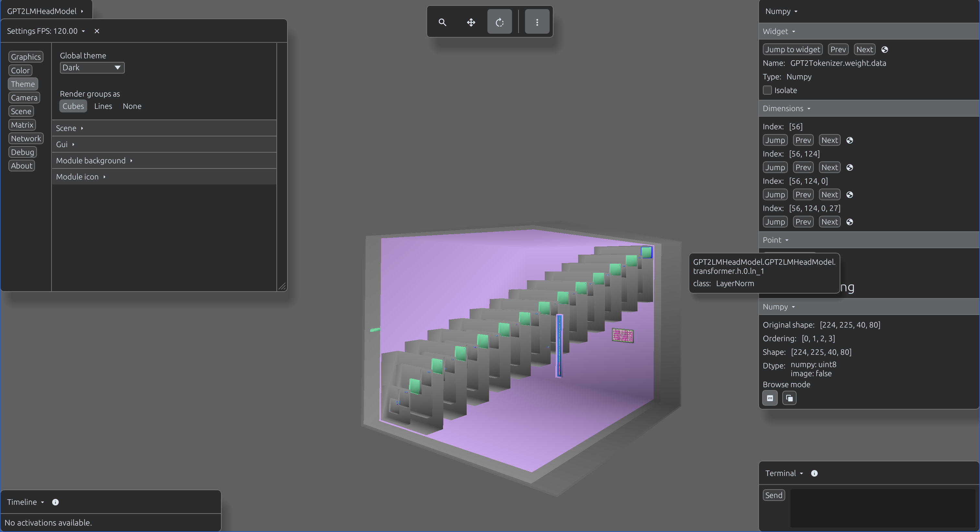Collapse the Dimensions section header
Screen dimensions: 980x532
(869, 109)
